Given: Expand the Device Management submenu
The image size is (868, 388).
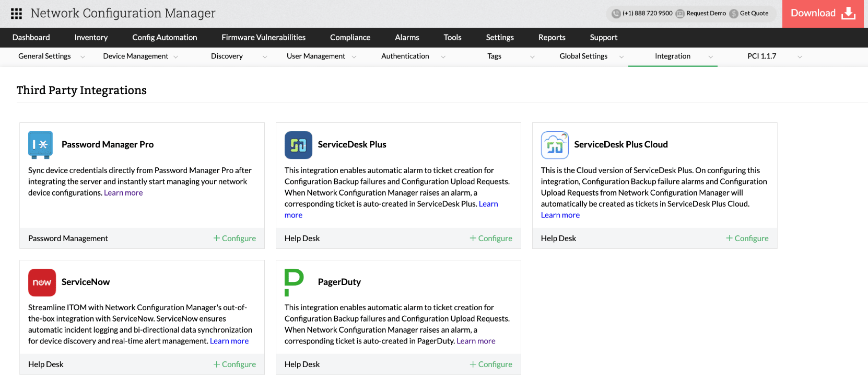Looking at the screenshot, I should (175, 57).
